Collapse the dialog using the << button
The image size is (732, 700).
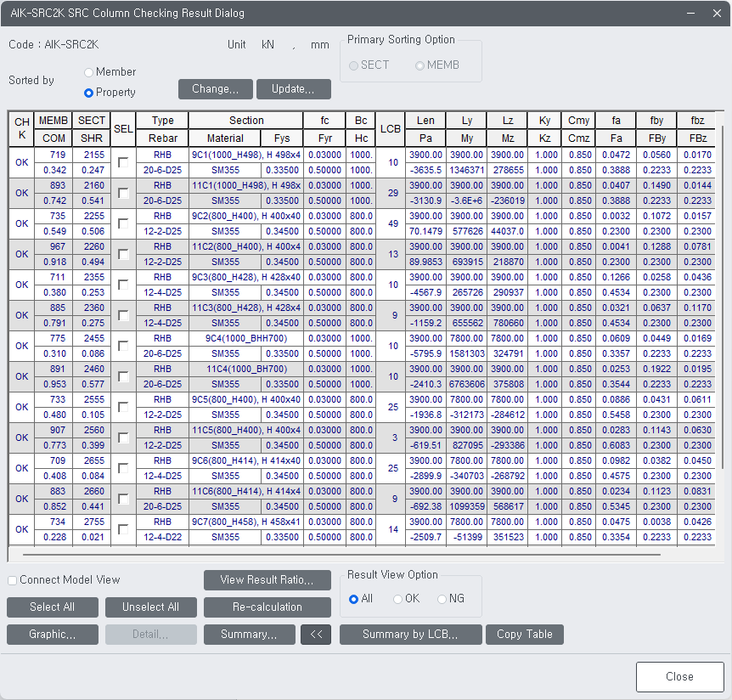[x=315, y=634]
